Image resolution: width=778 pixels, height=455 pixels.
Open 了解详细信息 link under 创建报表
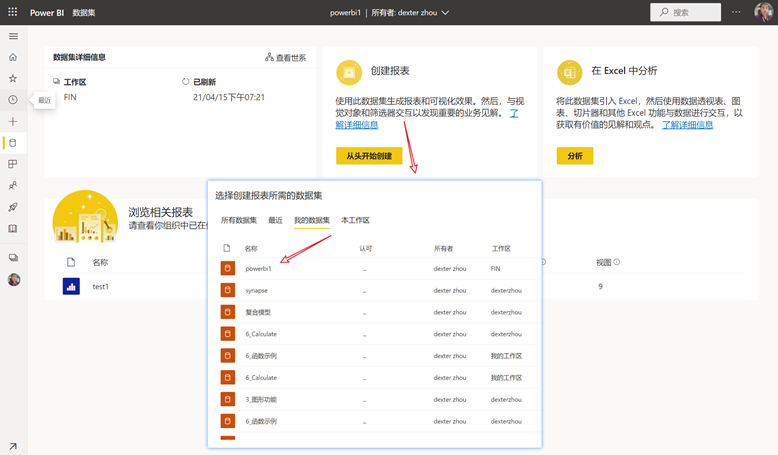357,125
